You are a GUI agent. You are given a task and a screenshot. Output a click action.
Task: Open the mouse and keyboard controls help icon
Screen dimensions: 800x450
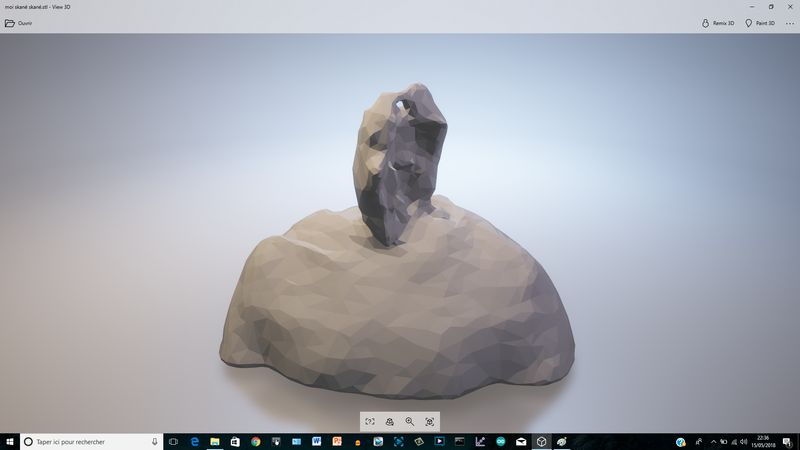(369, 422)
